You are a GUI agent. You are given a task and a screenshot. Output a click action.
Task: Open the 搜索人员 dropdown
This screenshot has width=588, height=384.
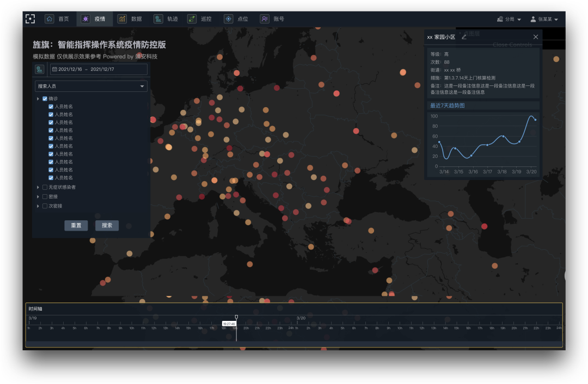coord(91,86)
